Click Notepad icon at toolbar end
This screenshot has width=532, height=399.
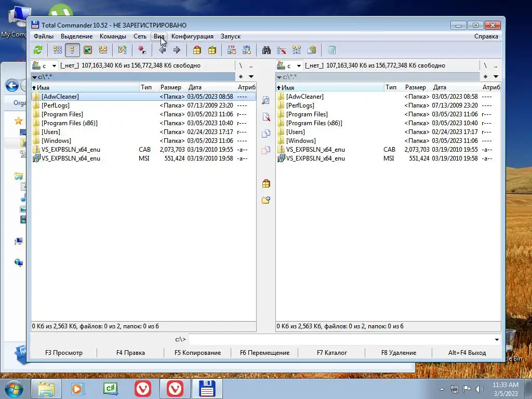(x=331, y=50)
